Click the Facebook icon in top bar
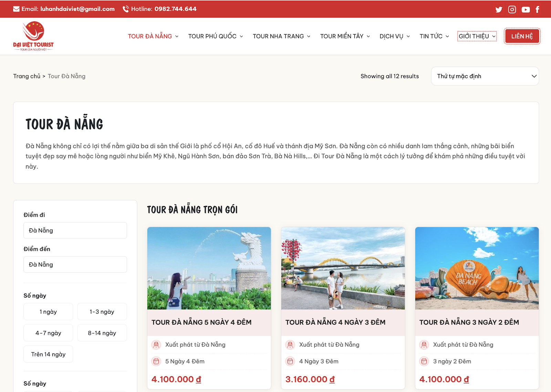 pyautogui.click(x=538, y=10)
